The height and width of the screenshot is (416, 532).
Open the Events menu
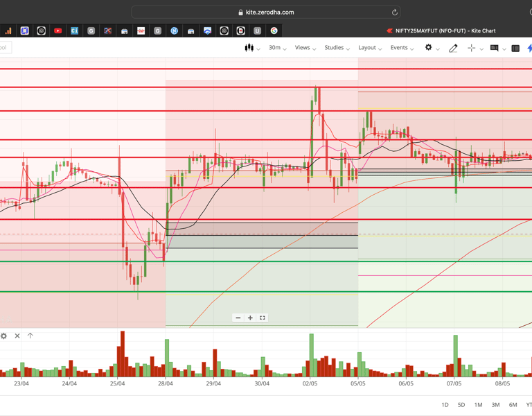click(x=402, y=48)
